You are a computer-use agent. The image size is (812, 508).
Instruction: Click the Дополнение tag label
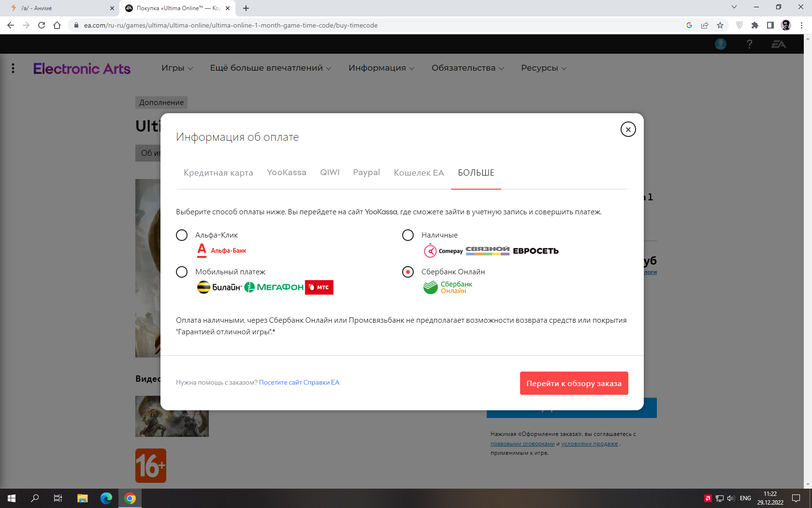[161, 103]
